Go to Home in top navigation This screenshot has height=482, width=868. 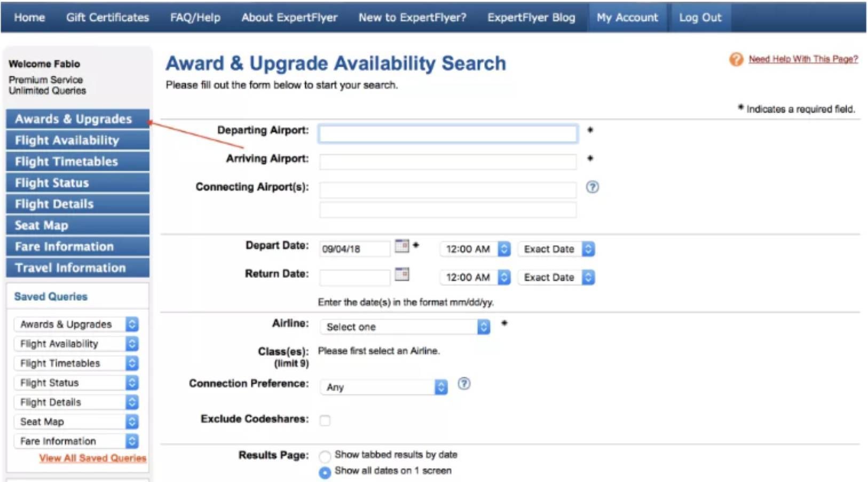click(x=29, y=17)
